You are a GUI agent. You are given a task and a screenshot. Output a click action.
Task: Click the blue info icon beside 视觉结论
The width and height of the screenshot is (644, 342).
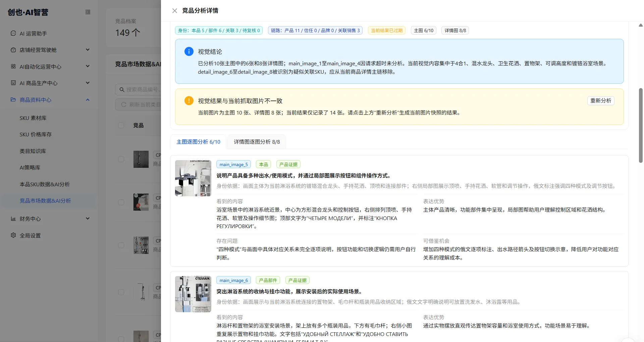(x=189, y=51)
